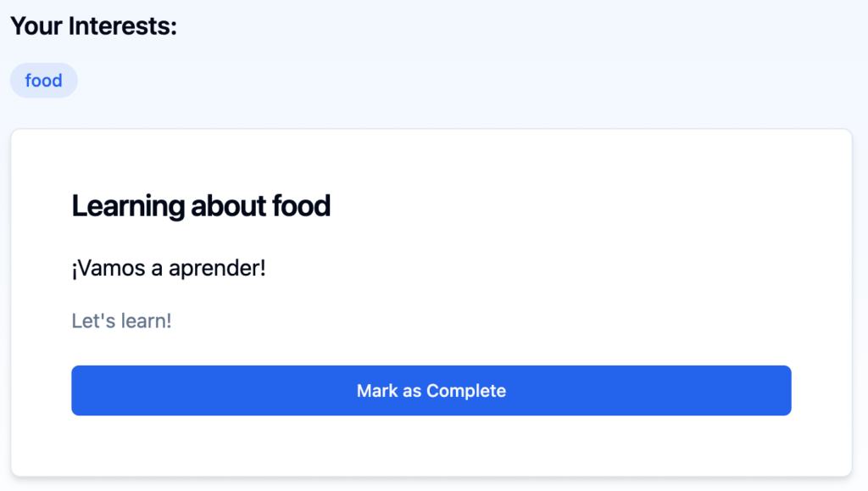Click the Learning about food heading
This screenshot has width=868, height=491.
tap(201, 205)
